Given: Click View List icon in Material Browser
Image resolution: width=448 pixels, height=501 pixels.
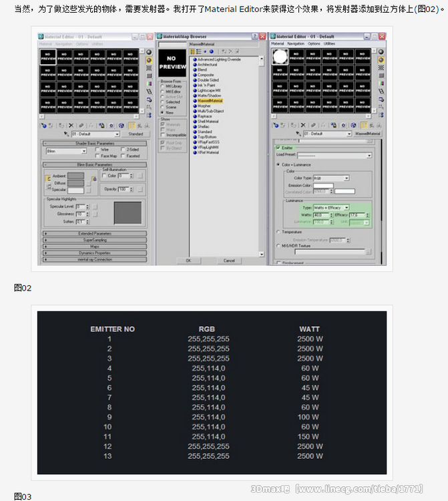Looking at the screenshot, I should tap(192, 51).
